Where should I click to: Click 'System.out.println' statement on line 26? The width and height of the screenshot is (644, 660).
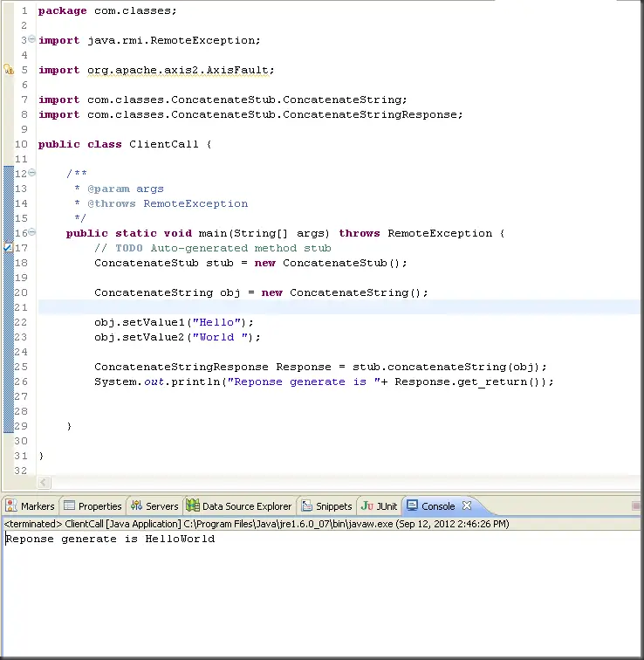157,382
